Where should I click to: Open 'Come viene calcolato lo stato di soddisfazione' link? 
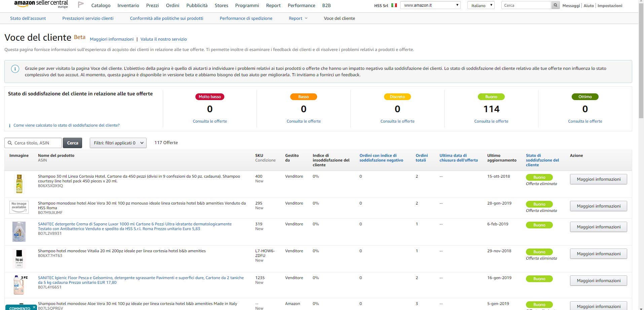tap(67, 125)
